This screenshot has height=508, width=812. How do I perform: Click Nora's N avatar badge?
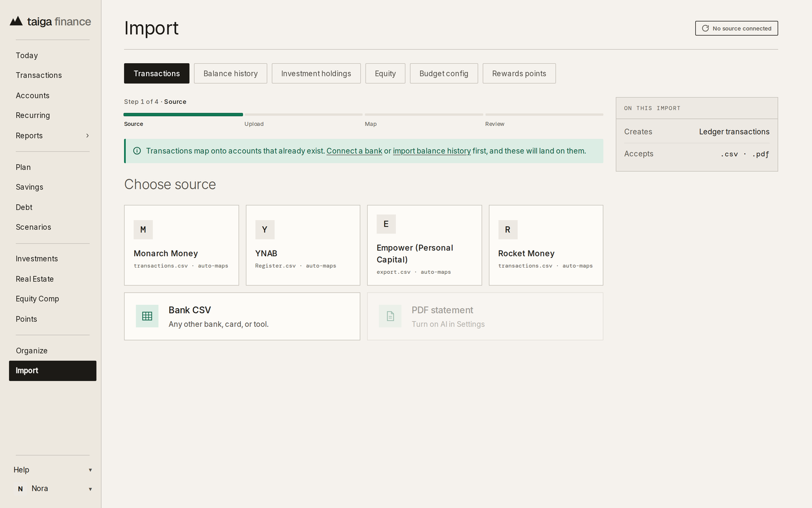pyautogui.click(x=20, y=489)
